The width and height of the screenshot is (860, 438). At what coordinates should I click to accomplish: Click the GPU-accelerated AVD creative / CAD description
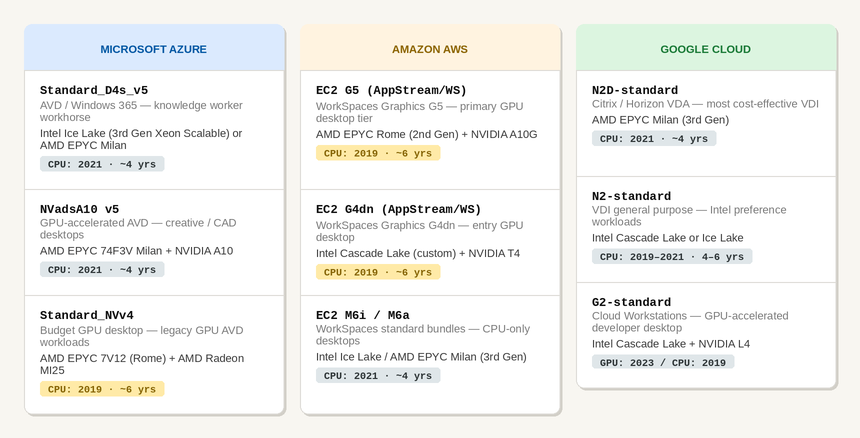click(138, 229)
